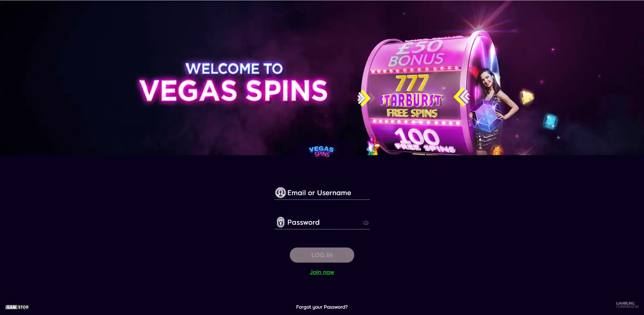Click the floating yellow gem
644x315 pixels.
tap(527, 97)
